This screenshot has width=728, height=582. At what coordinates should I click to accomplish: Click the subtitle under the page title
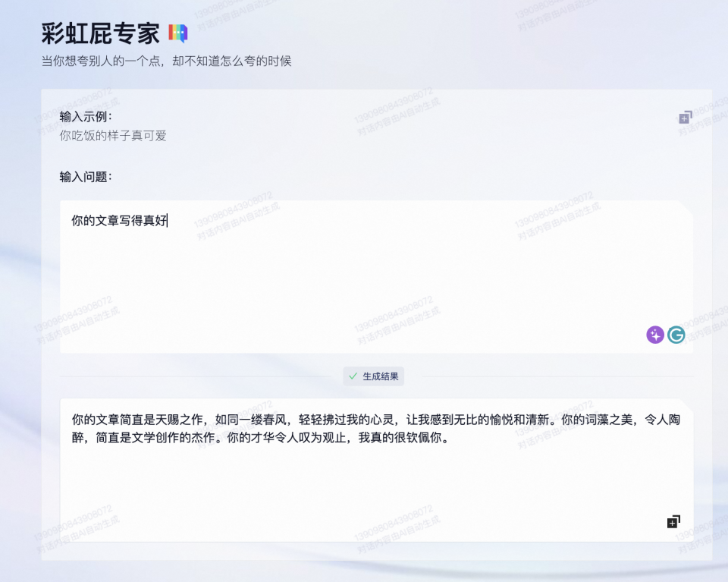(x=165, y=61)
